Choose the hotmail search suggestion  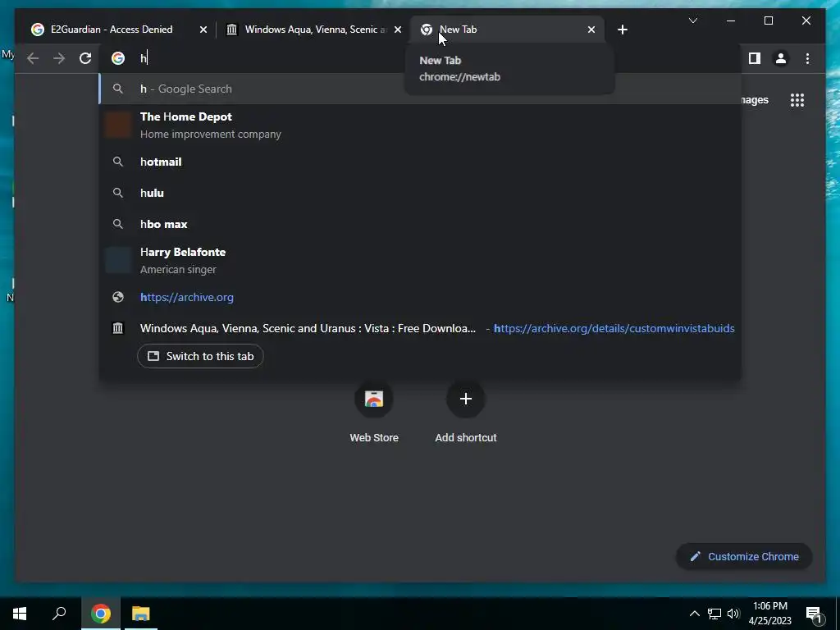click(420, 162)
